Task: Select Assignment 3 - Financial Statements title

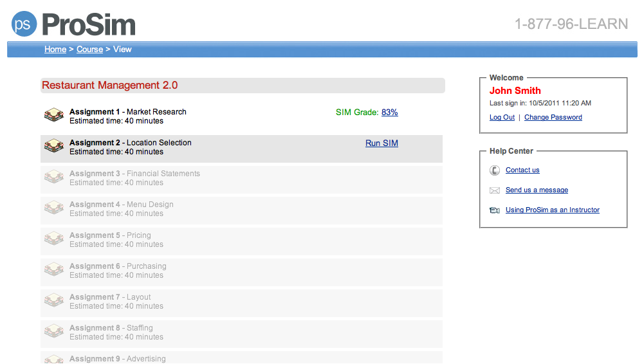Action: pos(134,174)
